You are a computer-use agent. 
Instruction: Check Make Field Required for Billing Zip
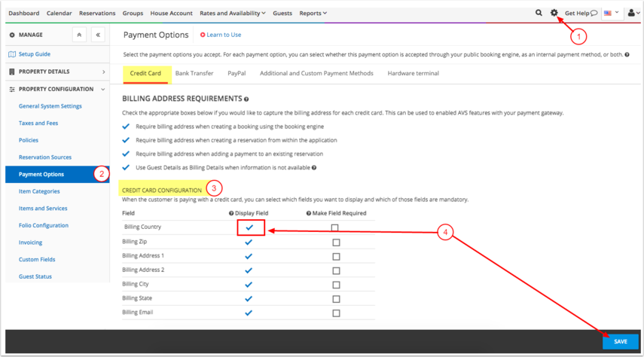pos(336,243)
